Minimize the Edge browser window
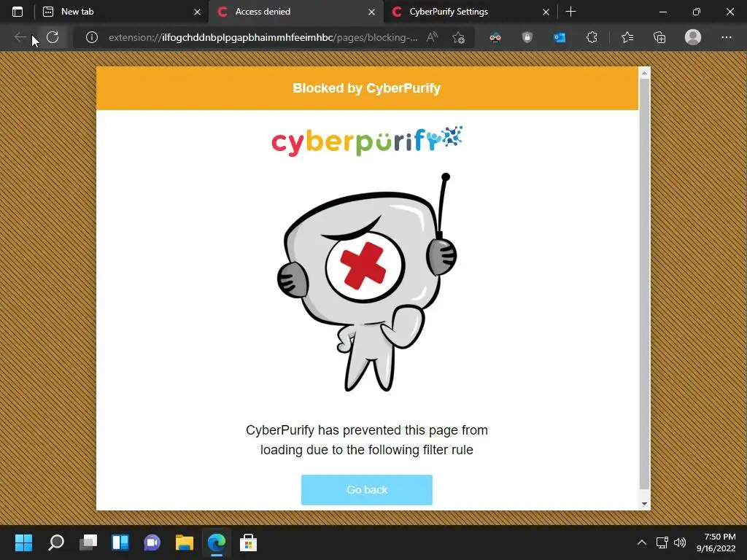 [662, 12]
